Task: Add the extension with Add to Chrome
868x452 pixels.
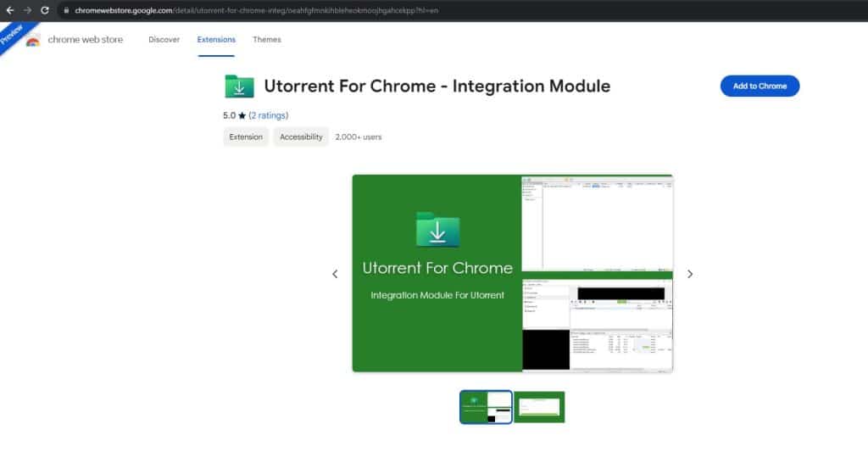Action: coord(759,86)
